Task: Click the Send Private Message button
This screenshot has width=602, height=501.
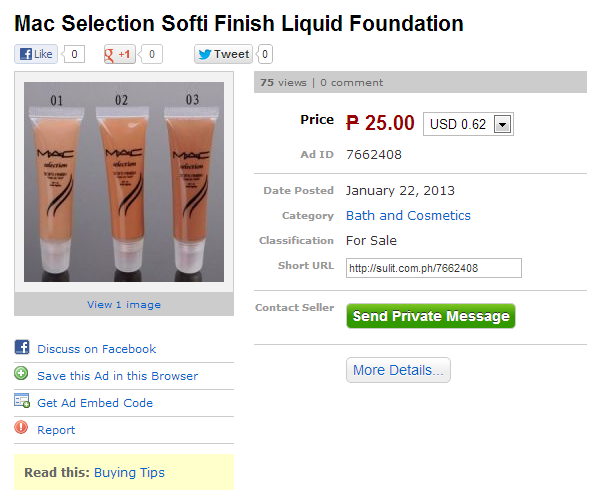Action: 431,316
